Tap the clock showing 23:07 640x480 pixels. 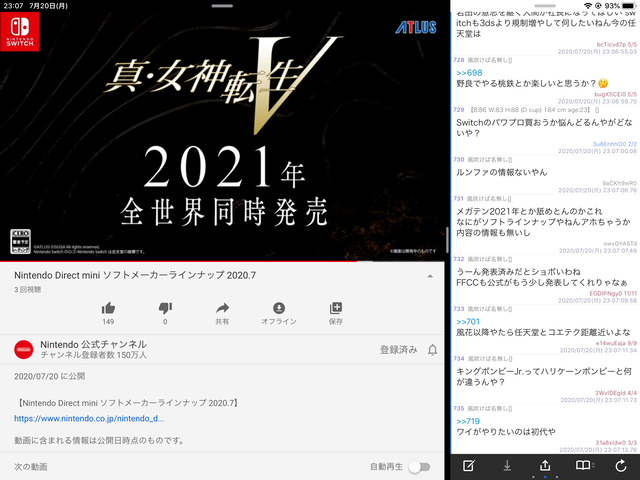click(x=13, y=6)
